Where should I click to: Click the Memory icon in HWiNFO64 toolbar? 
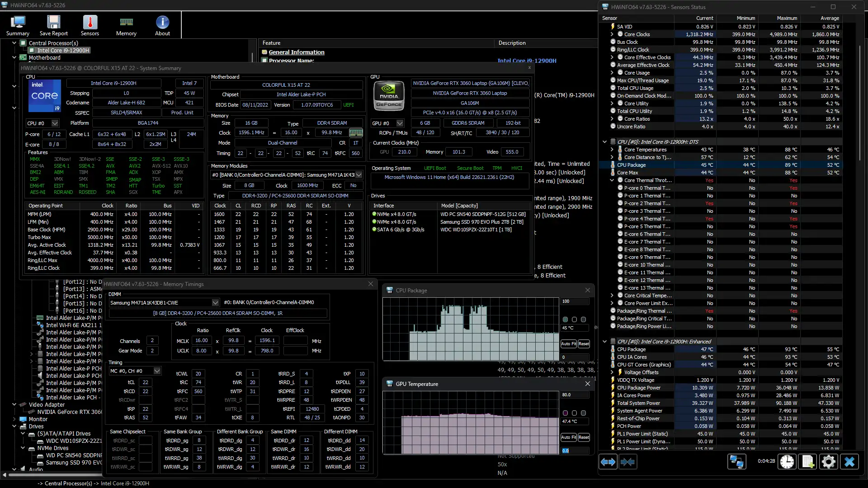[x=126, y=25]
